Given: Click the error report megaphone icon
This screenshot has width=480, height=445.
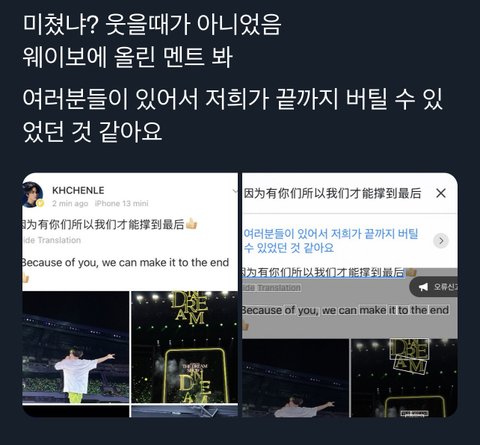Looking at the screenshot, I should [x=423, y=287].
